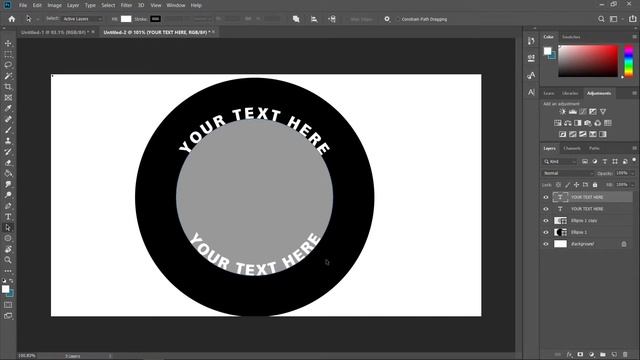Image resolution: width=640 pixels, height=360 pixels.
Task: Filter layers by type layers
Action: pyautogui.click(x=605, y=162)
